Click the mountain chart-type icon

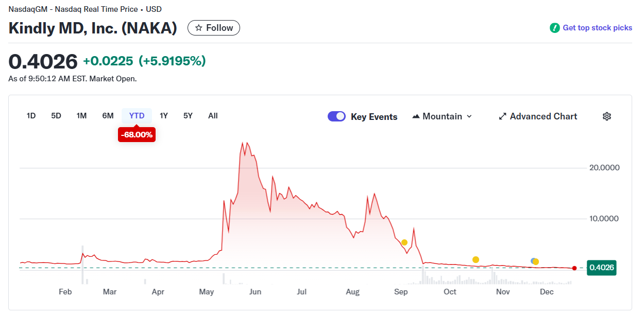pos(416,116)
